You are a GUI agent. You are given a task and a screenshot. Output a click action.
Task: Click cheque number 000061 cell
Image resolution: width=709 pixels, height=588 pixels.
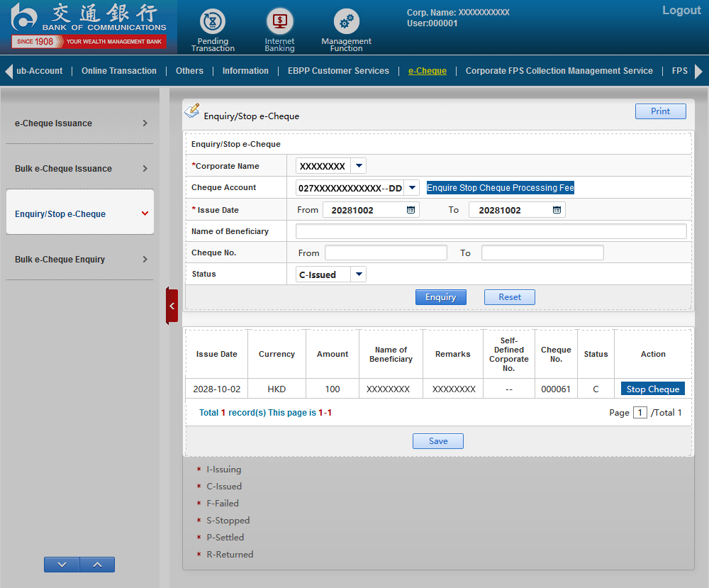click(x=556, y=389)
